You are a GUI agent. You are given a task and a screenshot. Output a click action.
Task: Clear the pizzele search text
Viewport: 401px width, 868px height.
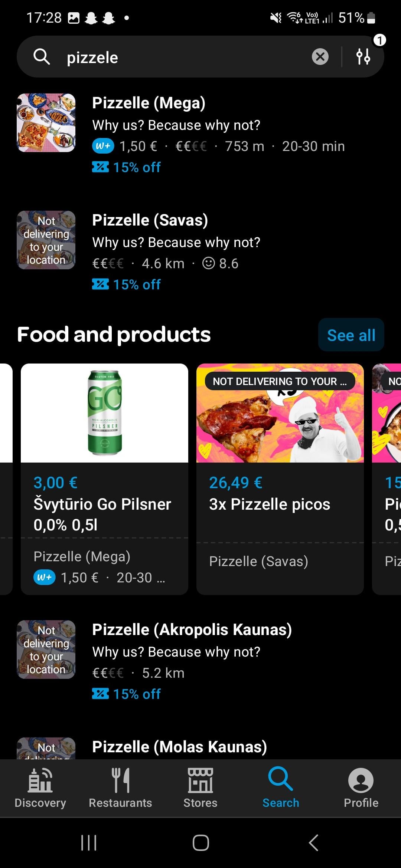tap(320, 57)
